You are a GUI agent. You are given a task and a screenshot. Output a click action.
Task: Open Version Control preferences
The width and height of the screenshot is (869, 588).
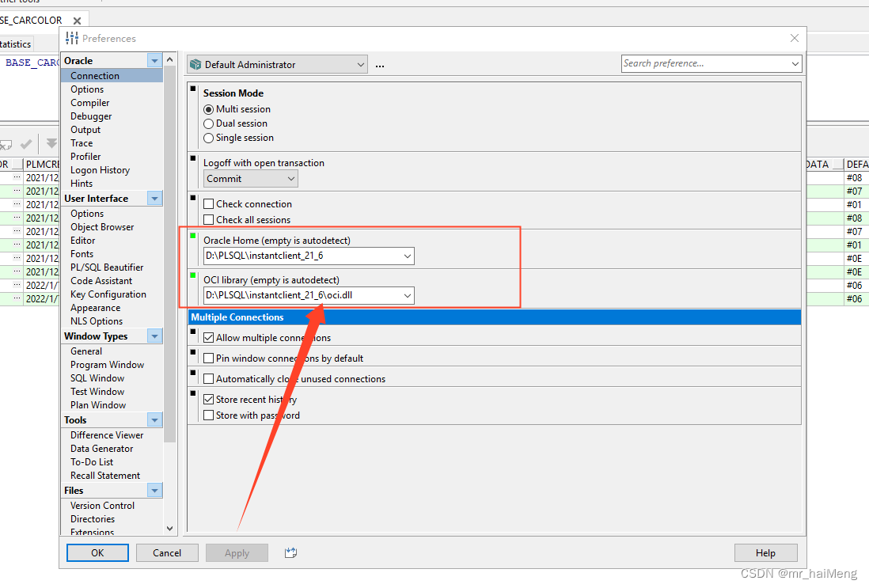103,506
